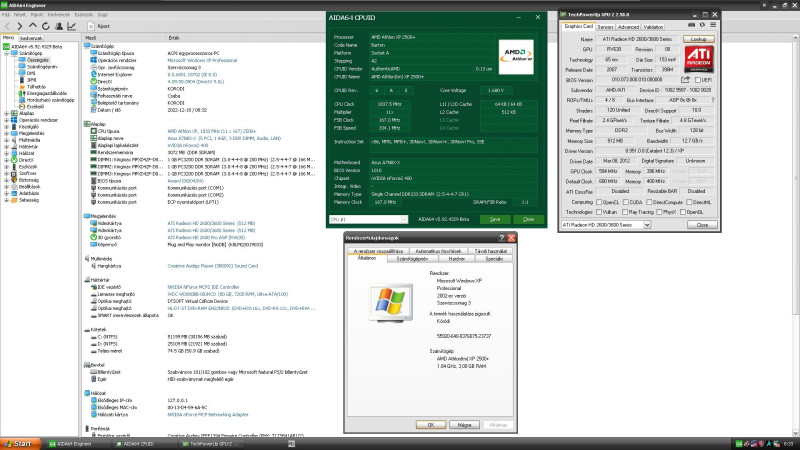This screenshot has height=450, width=800.
Task: Open the AIDA64 graph chart toolbar icon
Action: [x=71, y=26]
